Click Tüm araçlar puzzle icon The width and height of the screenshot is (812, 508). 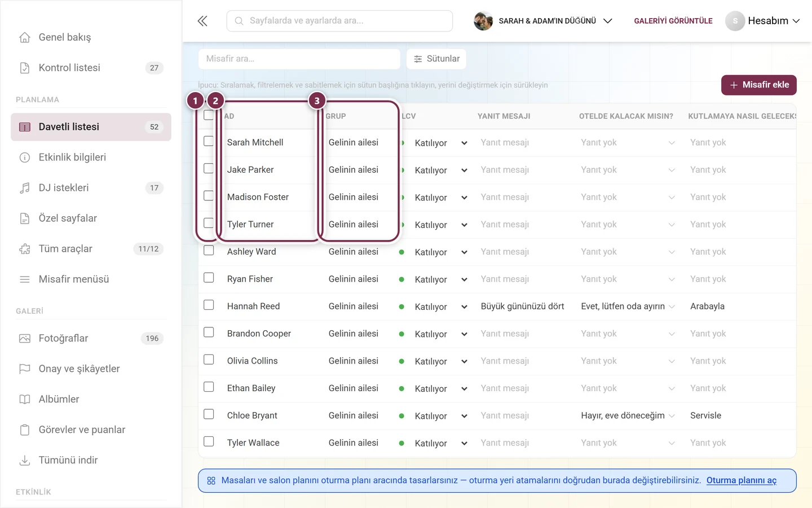coord(25,249)
